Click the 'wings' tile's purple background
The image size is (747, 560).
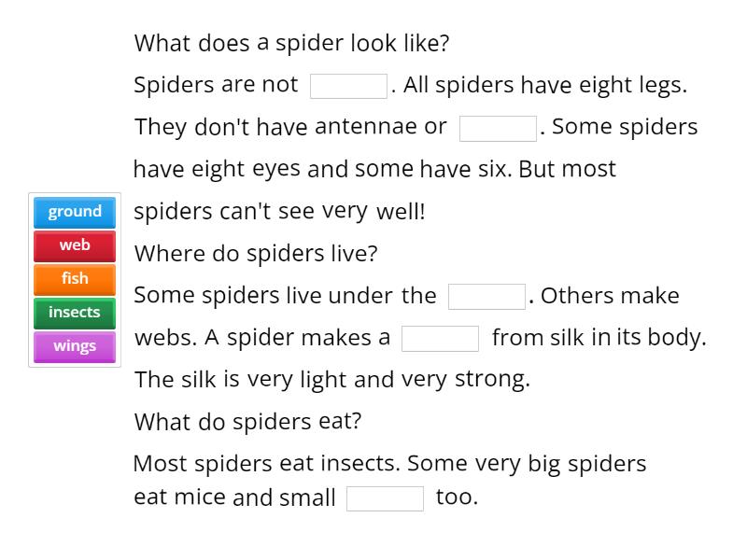(x=74, y=346)
